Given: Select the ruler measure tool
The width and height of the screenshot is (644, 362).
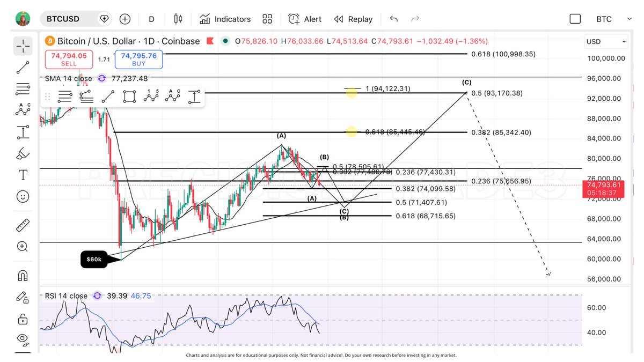Looking at the screenshot, I should click(x=23, y=225).
